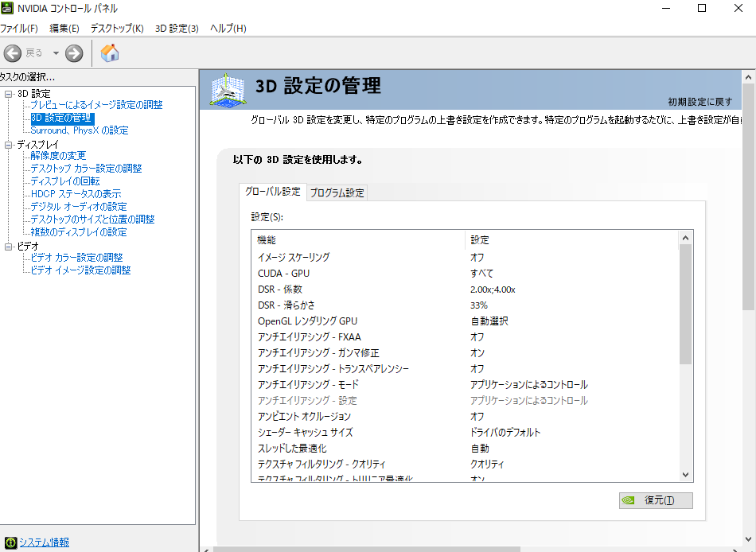Select 3D 設定の管理 in the tree
Viewport: 756px width, 552px height.
[x=62, y=118]
